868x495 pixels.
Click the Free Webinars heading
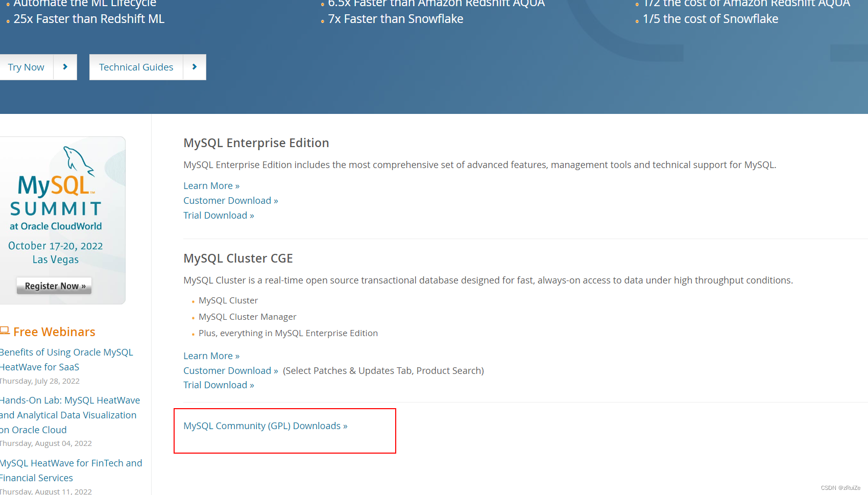pyautogui.click(x=54, y=332)
